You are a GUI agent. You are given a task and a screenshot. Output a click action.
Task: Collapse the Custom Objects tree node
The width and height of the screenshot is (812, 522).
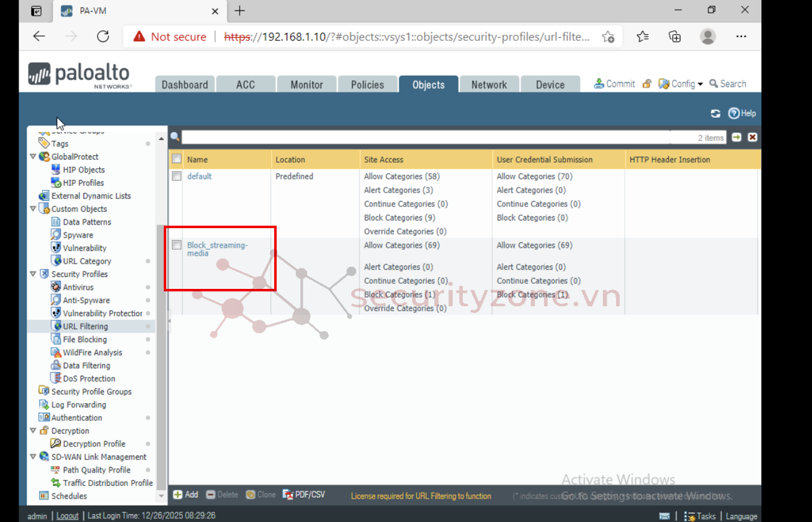(x=33, y=209)
